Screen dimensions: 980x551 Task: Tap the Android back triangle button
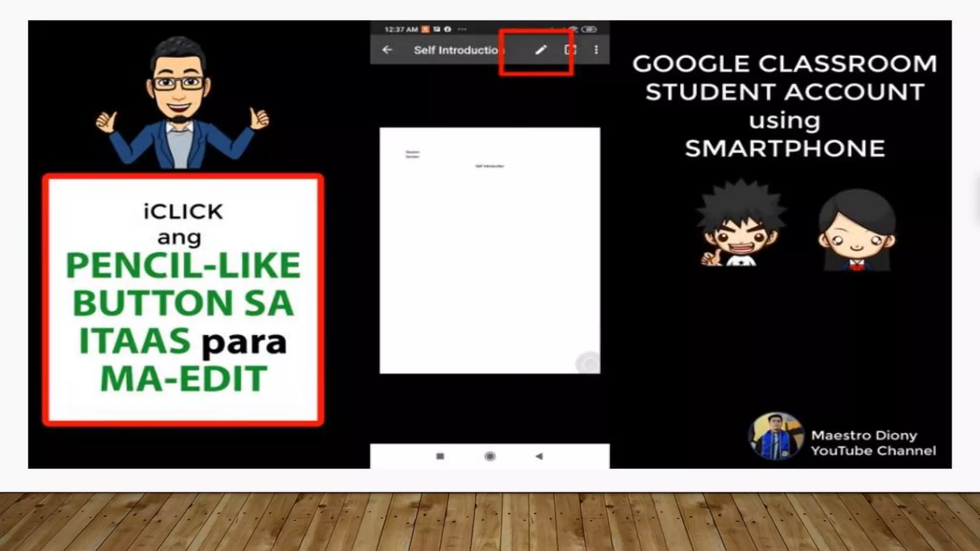(x=539, y=456)
